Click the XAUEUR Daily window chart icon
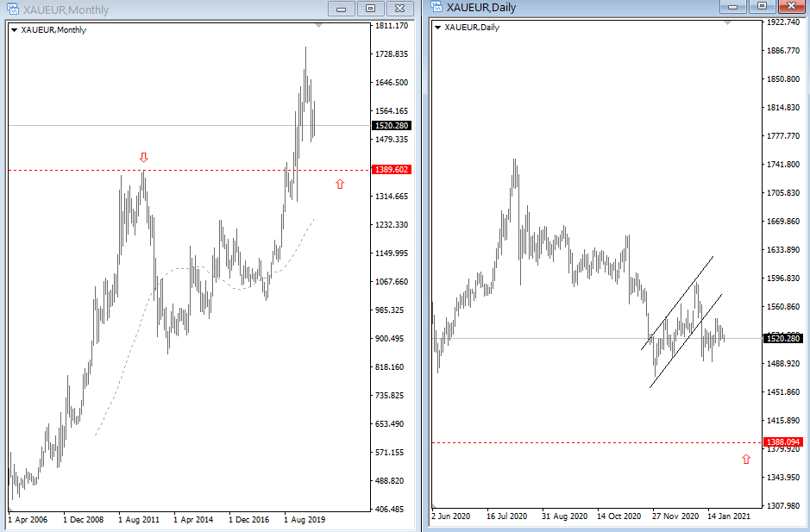 point(436,7)
